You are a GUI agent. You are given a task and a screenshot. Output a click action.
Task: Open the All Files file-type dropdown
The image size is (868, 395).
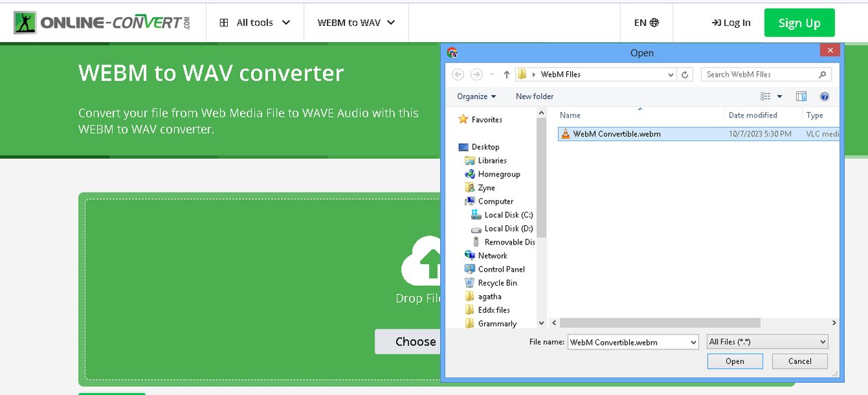click(821, 341)
